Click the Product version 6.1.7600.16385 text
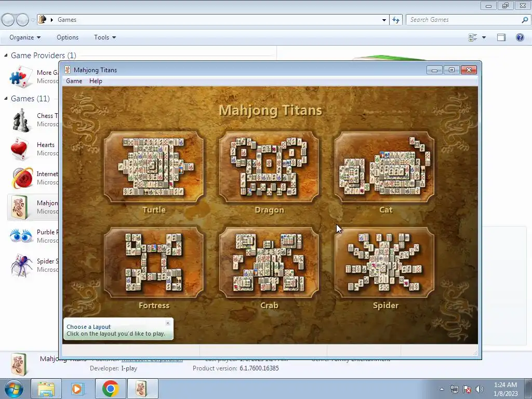 pyautogui.click(x=236, y=368)
